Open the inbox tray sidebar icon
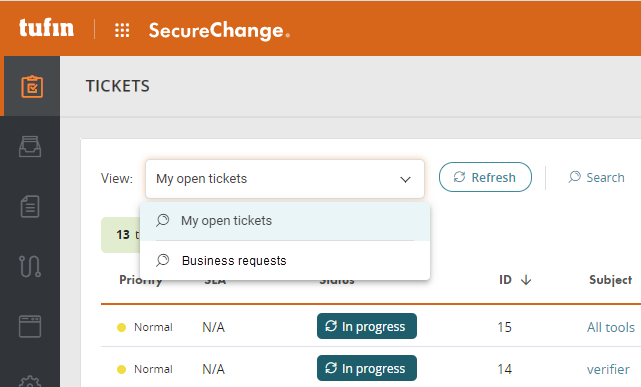 point(30,146)
